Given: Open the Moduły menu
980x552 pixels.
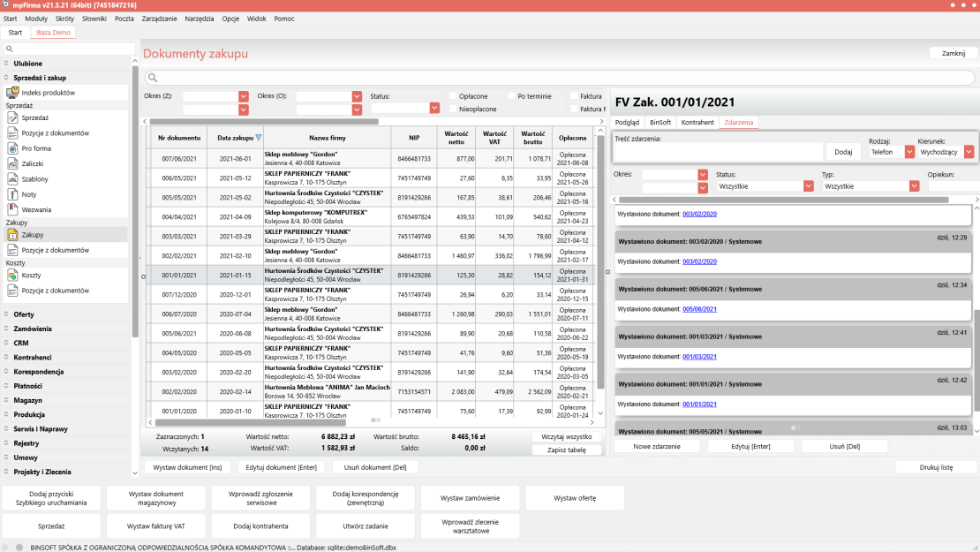Looking at the screenshot, I should [36, 19].
